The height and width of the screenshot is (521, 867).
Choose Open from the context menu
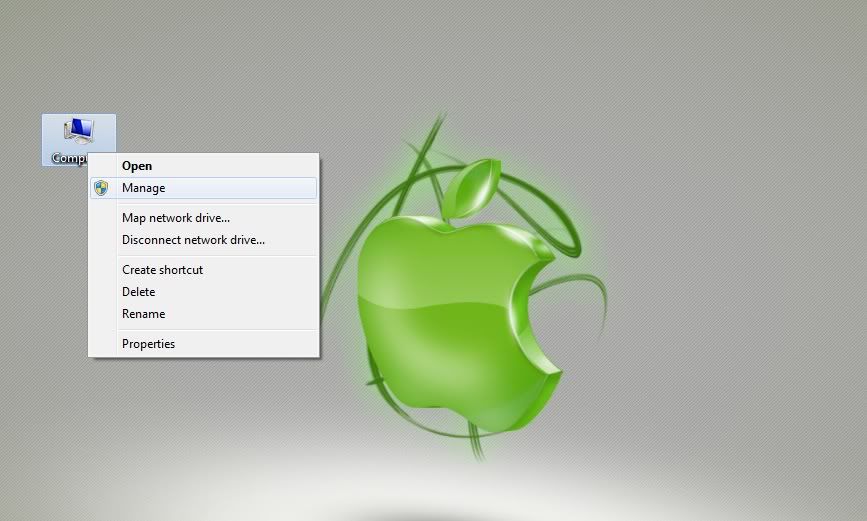(203, 166)
